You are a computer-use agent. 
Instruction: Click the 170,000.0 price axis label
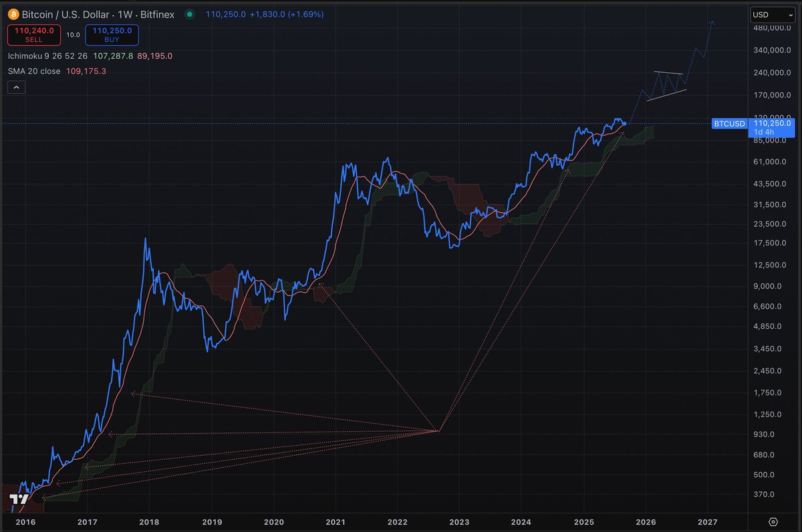773,96
